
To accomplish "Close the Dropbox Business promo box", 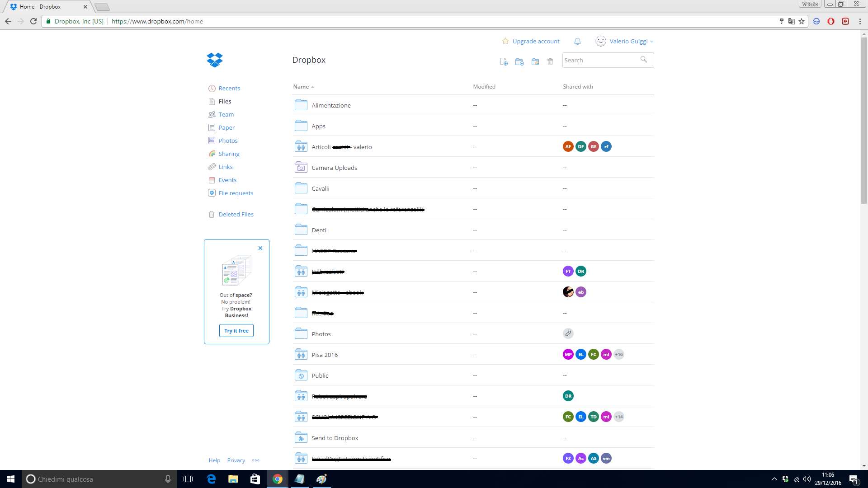I will 260,248.
